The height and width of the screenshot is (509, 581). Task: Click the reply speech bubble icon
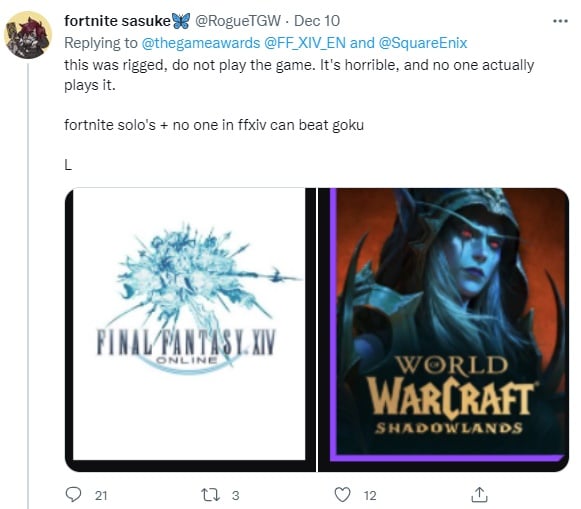(73, 495)
